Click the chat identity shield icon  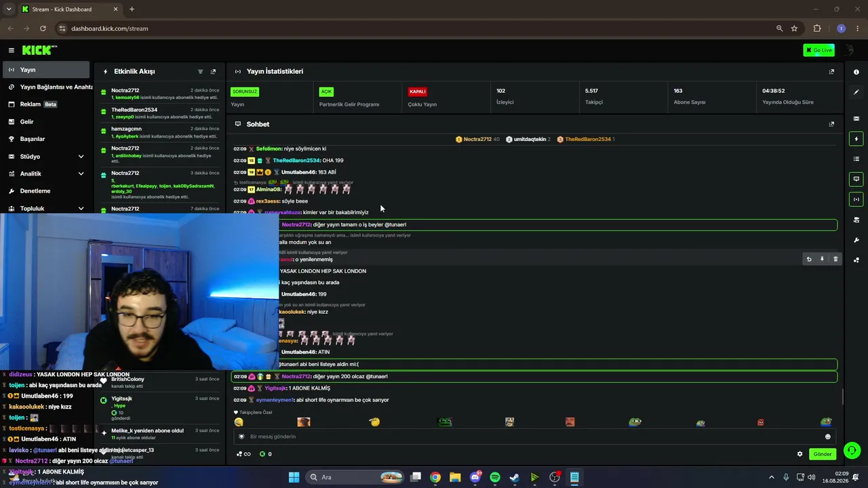click(x=241, y=436)
